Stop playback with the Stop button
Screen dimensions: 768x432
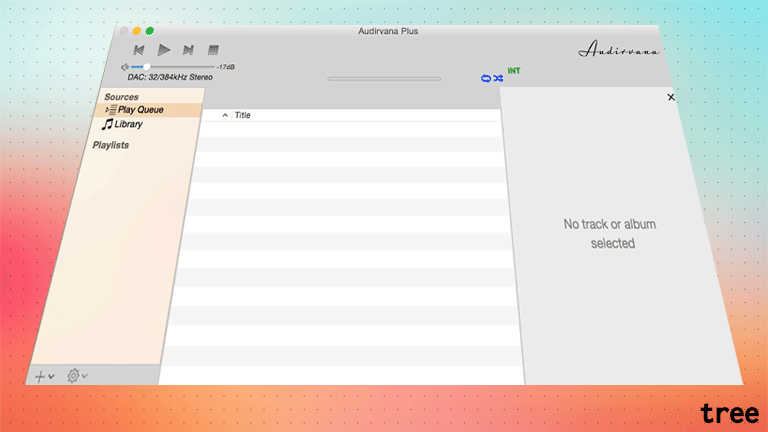click(x=213, y=50)
